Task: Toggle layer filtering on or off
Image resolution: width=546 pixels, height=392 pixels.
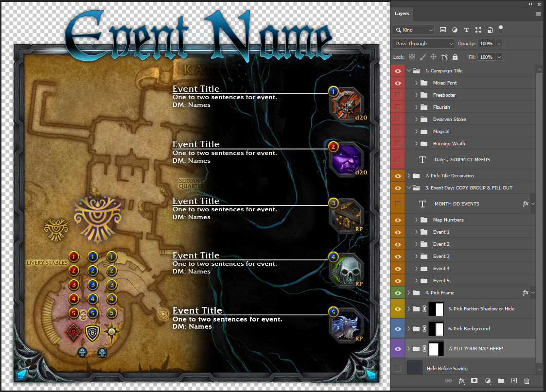Action: (501, 29)
